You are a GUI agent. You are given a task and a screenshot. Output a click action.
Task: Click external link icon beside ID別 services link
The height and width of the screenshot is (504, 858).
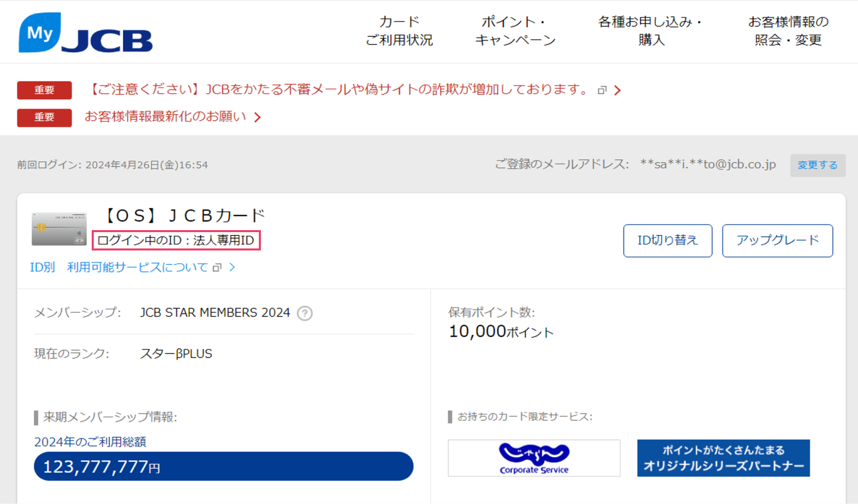coord(217,267)
